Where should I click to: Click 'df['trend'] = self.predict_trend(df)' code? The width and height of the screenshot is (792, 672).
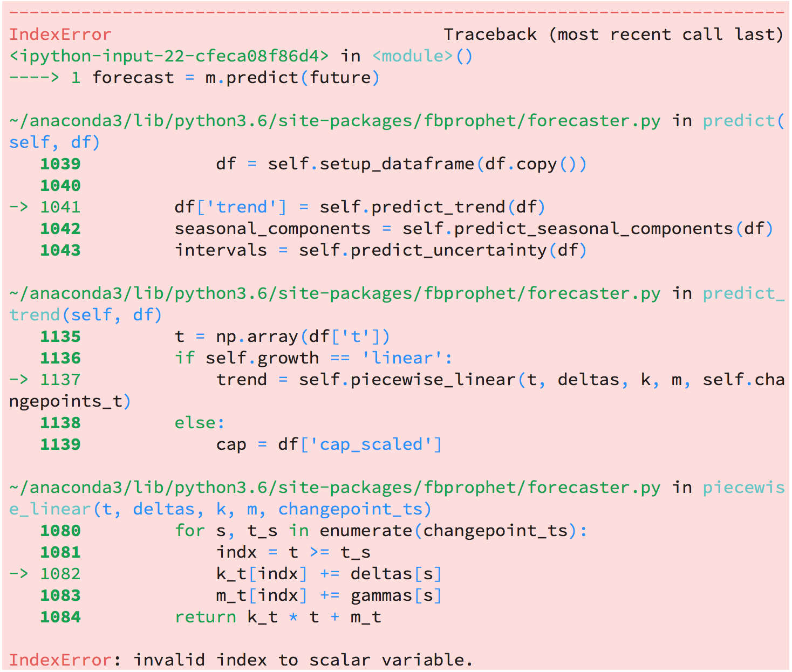[x=360, y=207]
